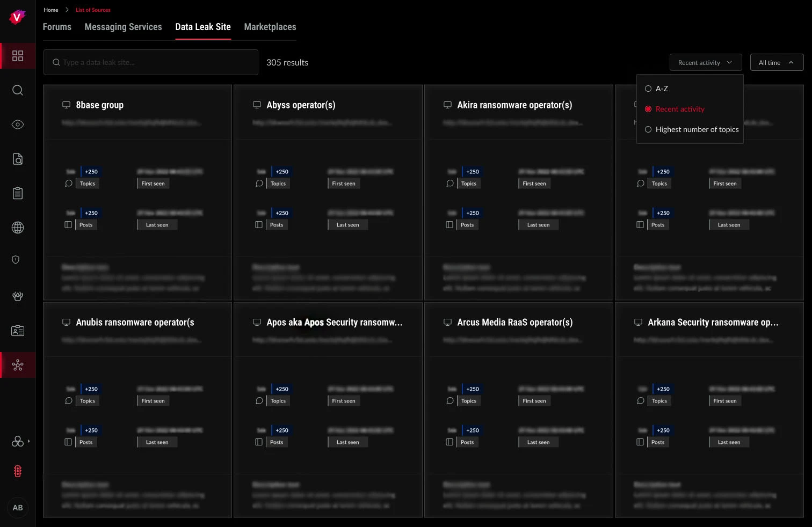812x527 pixels.
Task: Click the posts panel icon on Arcus Media RaaS card
Action: [450, 442]
